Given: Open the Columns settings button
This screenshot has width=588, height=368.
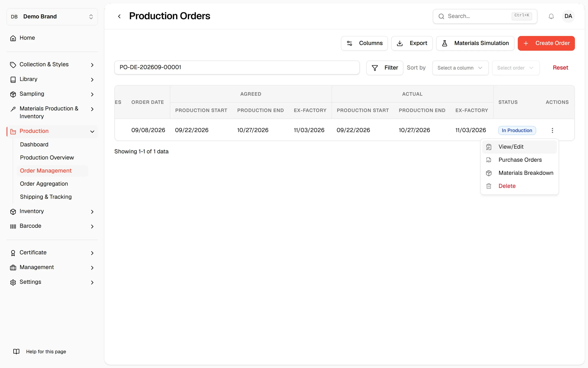Looking at the screenshot, I should click(364, 43).
